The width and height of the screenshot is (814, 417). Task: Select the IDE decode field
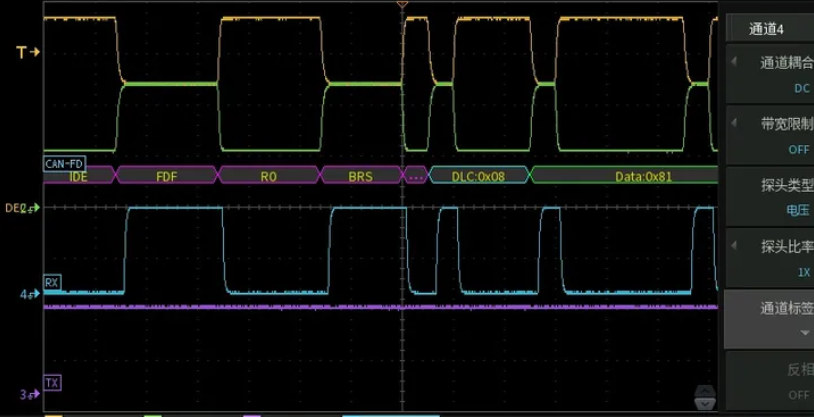[x=79, y=176]
